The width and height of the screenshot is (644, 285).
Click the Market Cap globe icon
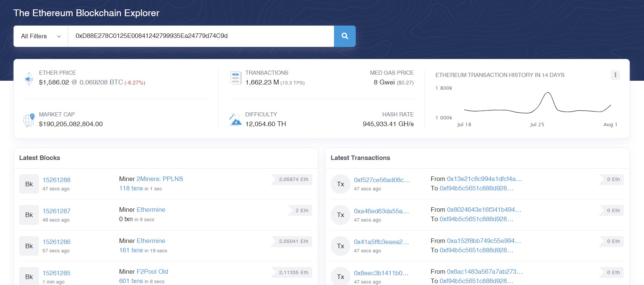tap(29, 120)
